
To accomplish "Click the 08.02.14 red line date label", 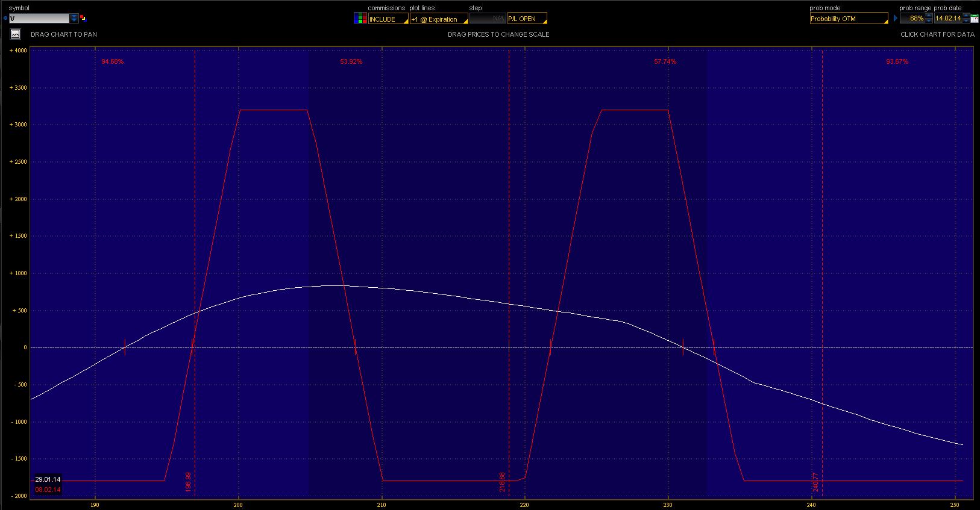I will click(48, 490).
